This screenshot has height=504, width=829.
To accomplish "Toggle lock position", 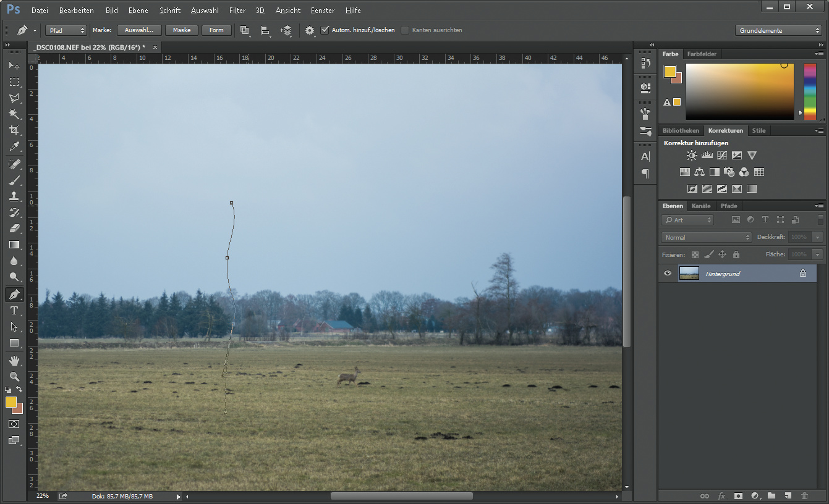I will (x=722, y=254).
